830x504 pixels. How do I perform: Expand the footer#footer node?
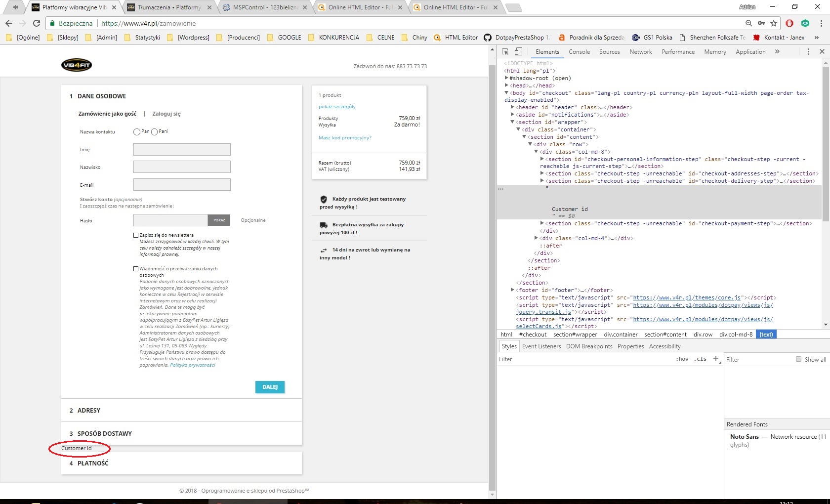(x=513, y=290)
